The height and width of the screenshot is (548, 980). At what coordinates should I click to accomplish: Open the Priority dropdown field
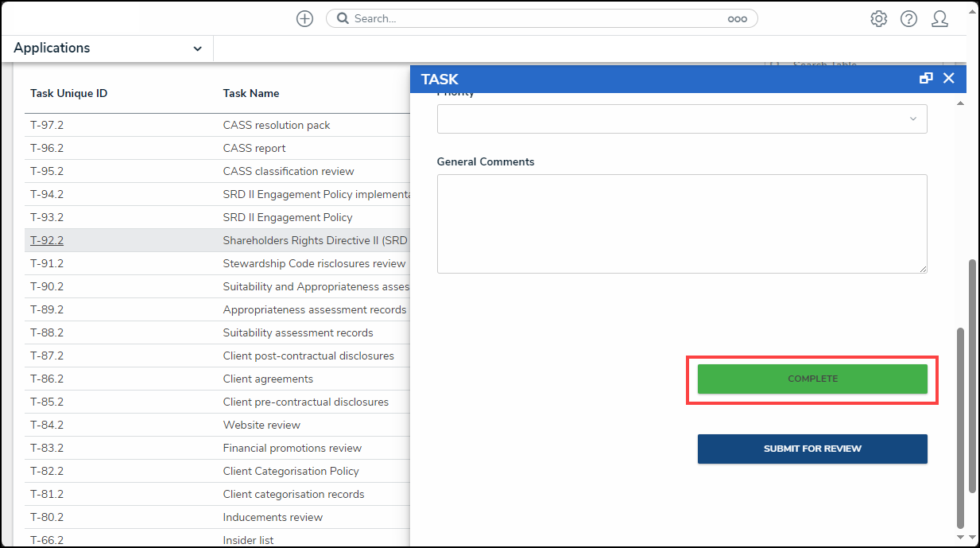(681, 119)
